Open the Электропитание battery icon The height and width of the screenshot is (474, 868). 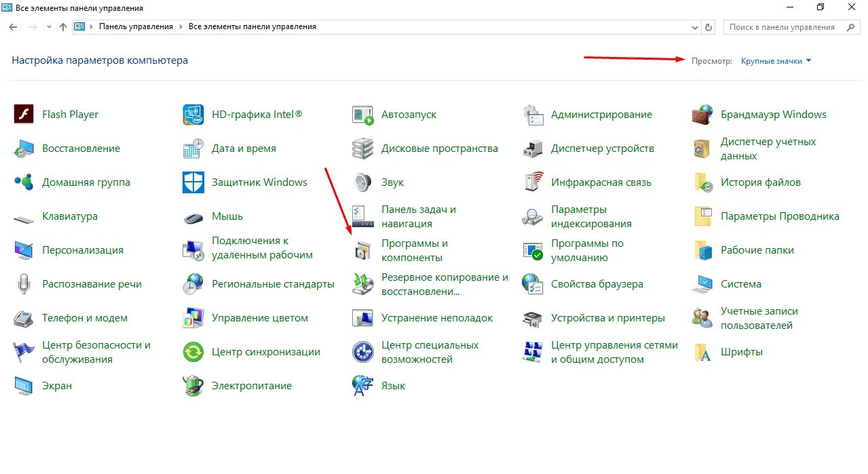click(x=193, y=386)
